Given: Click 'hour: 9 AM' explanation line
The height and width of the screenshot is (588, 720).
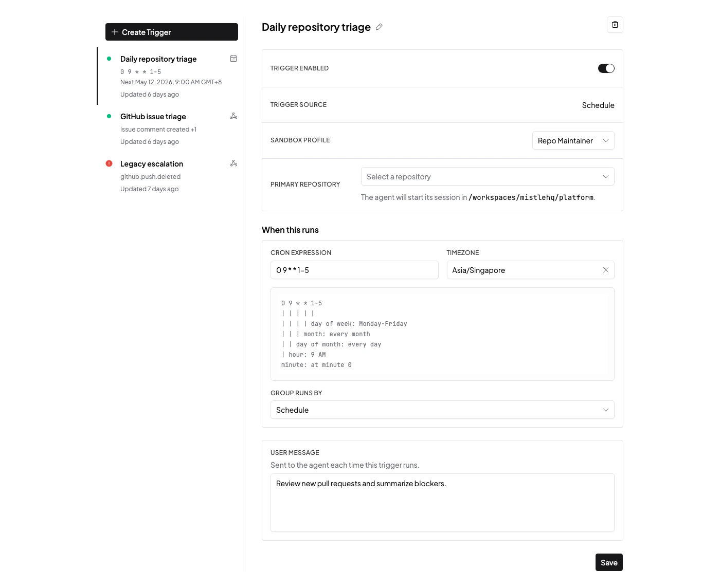Looking at the screenshot, I should click(307, 355).
